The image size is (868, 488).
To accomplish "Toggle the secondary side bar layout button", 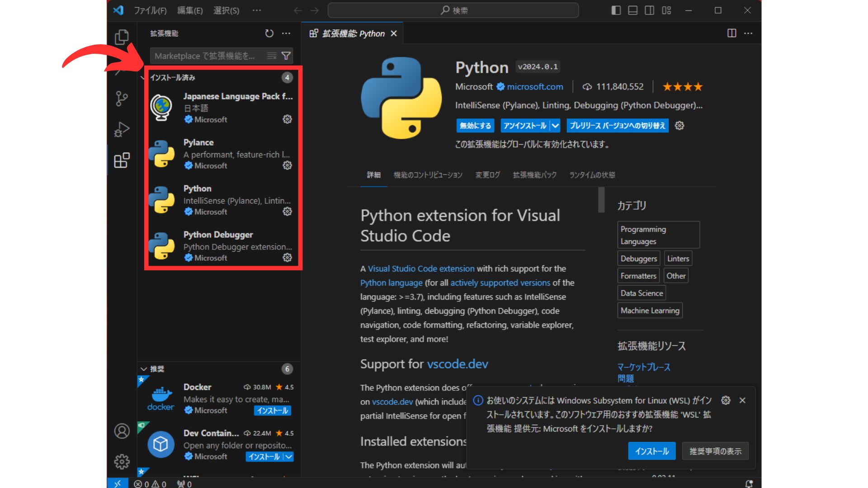I will [x=649, y=10].
